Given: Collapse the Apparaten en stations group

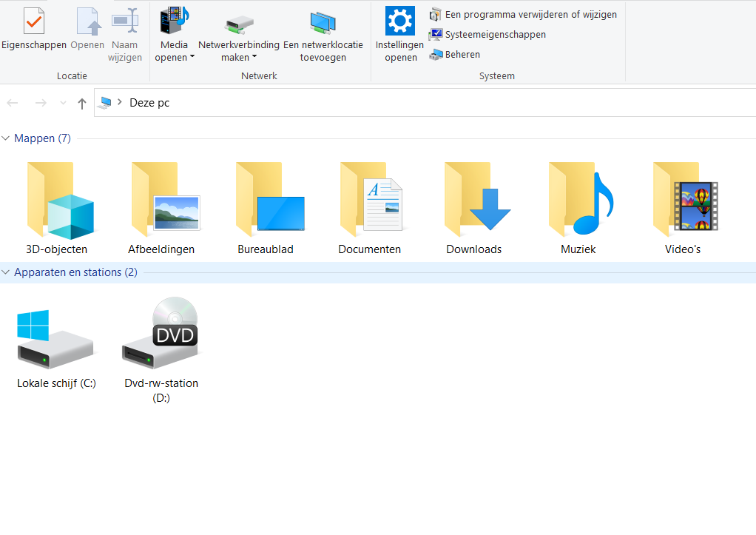Looking at the screenshot, I should [6, 272].
